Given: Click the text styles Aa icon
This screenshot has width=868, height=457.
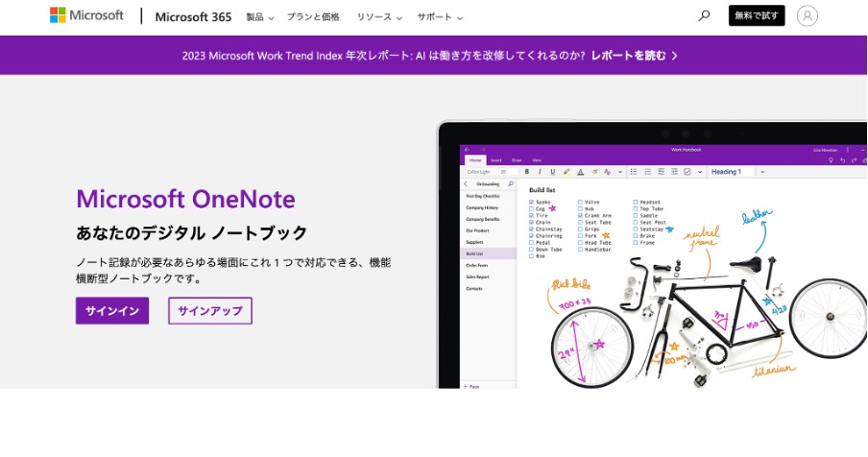Looking at the screenshot, I should [607, 172].
